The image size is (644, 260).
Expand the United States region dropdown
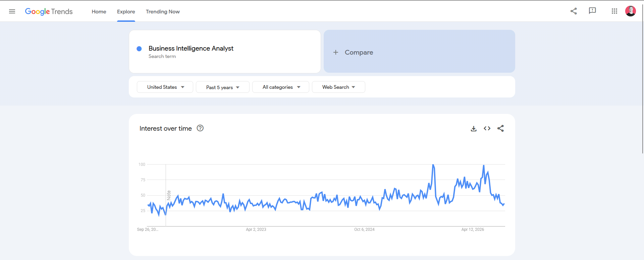[165, 87]
